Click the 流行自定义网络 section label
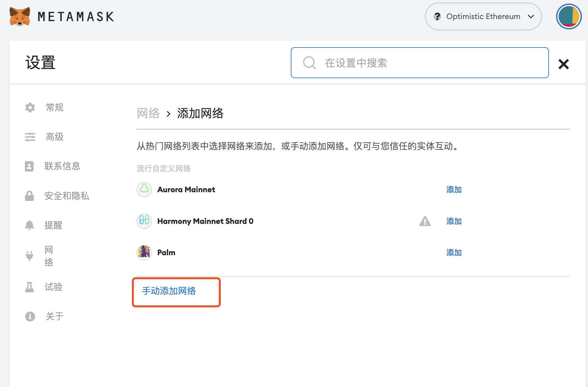This screenshot has width=588, height=387. pos(164,168)
